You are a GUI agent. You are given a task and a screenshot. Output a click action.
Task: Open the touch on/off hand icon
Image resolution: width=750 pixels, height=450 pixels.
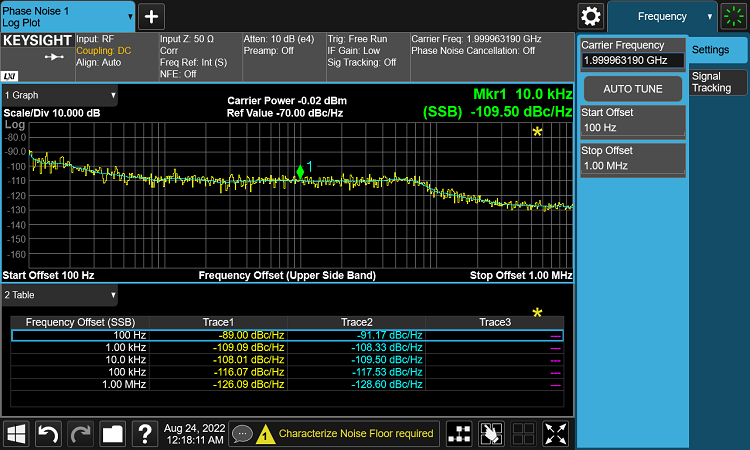click(x=490, y=433)
